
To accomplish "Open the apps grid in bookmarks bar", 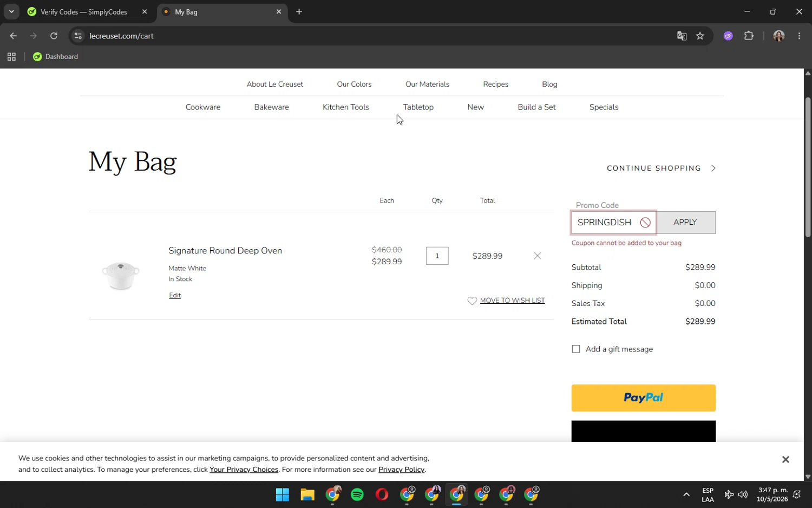I will tap(11, 56).
